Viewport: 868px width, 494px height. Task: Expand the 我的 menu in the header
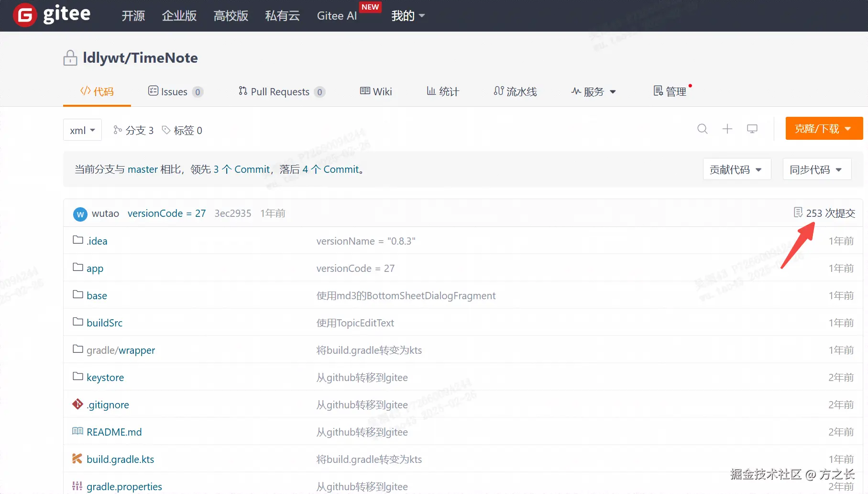click(408, 16)
